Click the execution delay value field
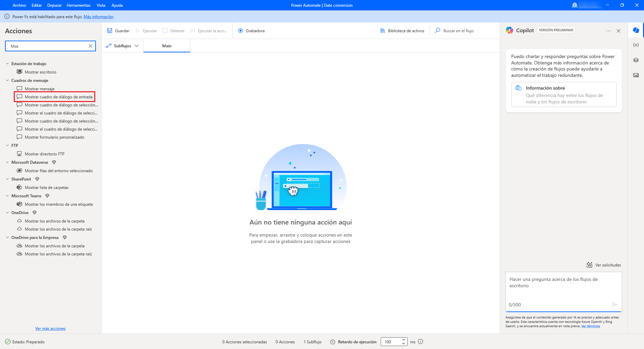Image resolution: width=644 pixels, height=349 pixels. [390, 342]
